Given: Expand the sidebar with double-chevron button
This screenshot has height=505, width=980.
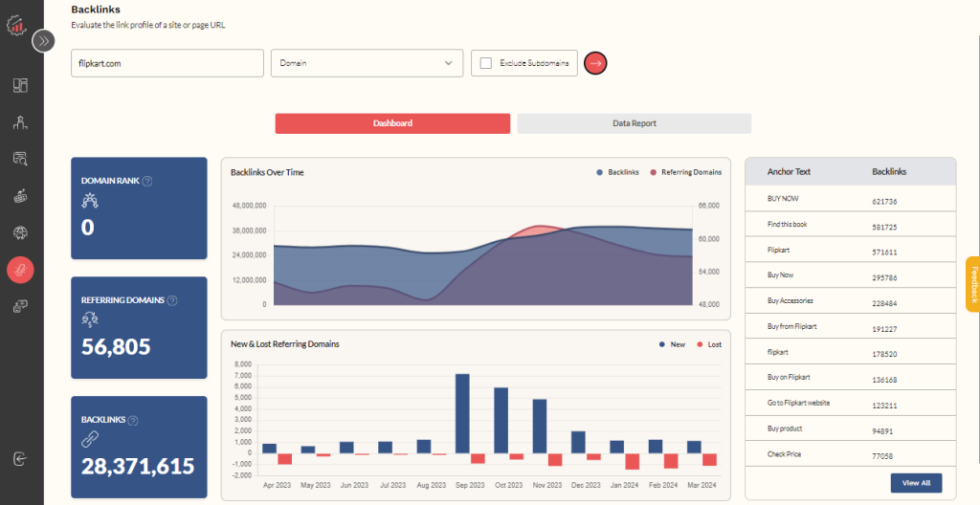Looking at the screenshot, I should tap(43, 41).
